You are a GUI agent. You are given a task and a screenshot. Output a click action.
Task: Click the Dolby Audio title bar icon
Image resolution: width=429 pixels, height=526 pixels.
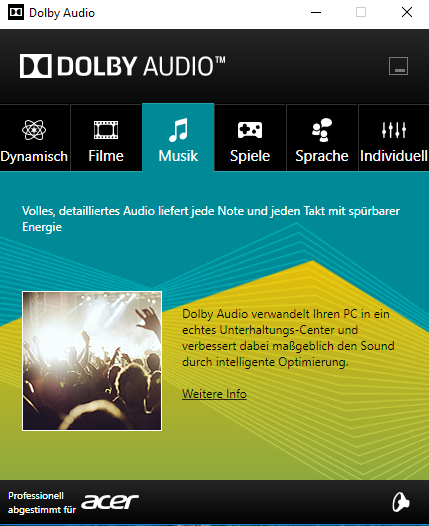tap(16, 13)
